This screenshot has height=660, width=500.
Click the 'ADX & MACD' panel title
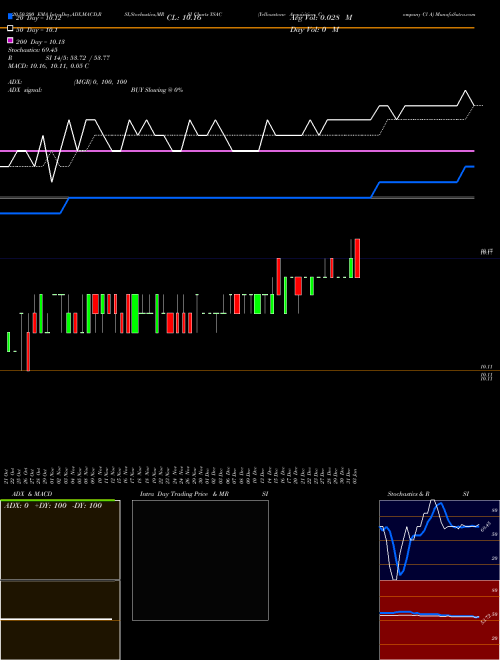click(32, 494)
